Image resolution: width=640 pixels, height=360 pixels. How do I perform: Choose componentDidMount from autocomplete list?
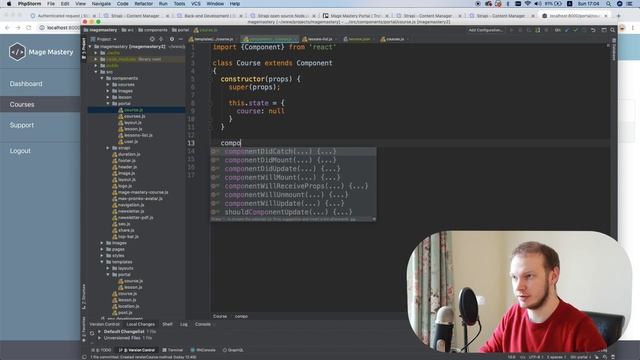(x=293, y=160)
